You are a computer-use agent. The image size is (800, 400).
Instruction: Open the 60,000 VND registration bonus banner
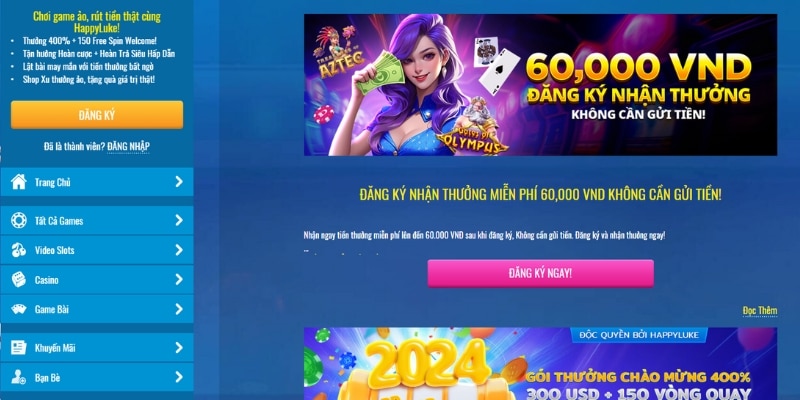540,85
